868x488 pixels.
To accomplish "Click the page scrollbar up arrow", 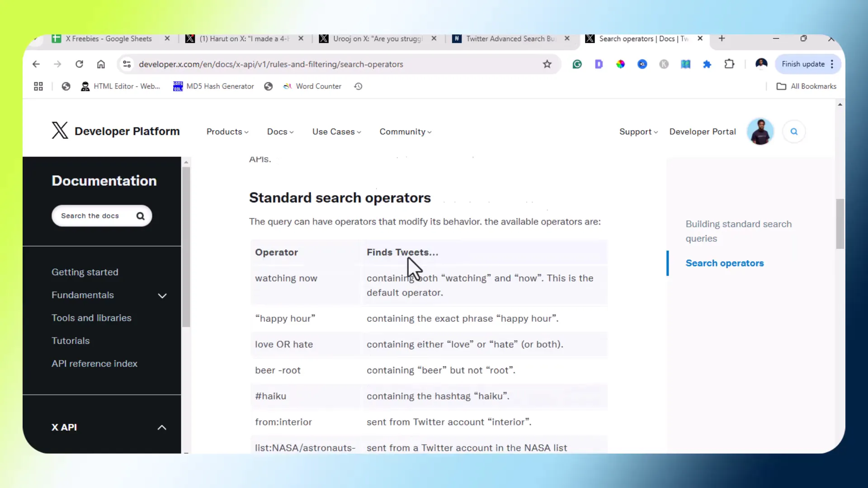I will coord(840,104).
